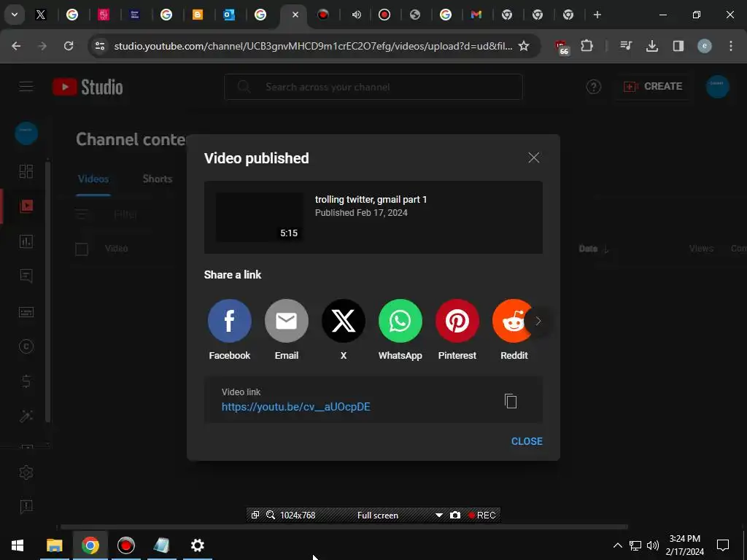This screenshot has height=560, width=747.
Task: Open the Subtitles sidebar icon
Action: tap(26, 311)
